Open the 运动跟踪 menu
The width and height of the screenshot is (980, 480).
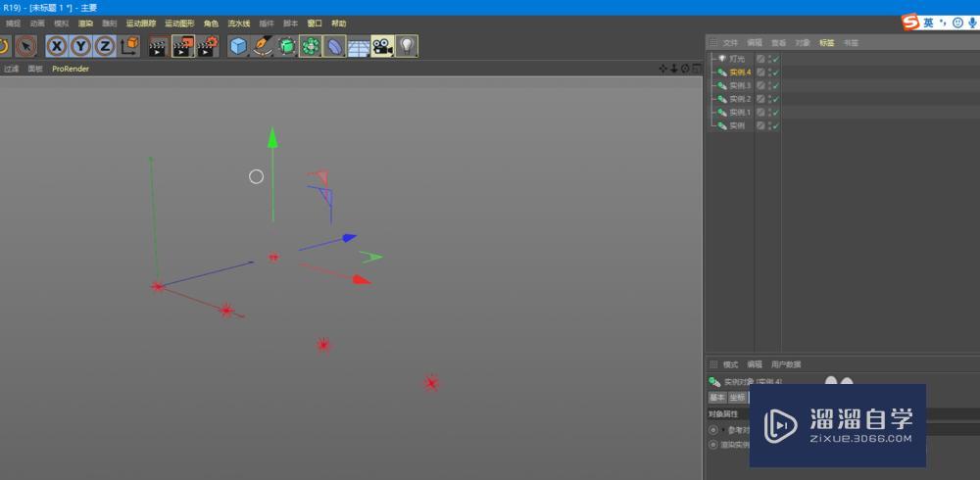tap(141, 24)
